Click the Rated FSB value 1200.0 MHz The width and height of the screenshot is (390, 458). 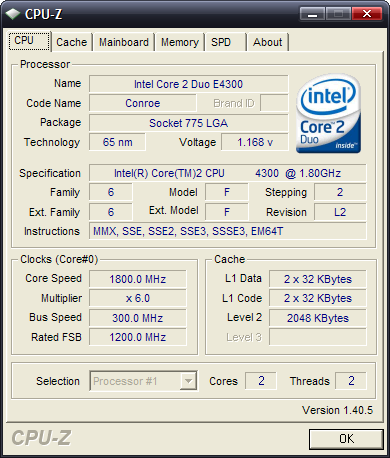(x=137, y=337)
